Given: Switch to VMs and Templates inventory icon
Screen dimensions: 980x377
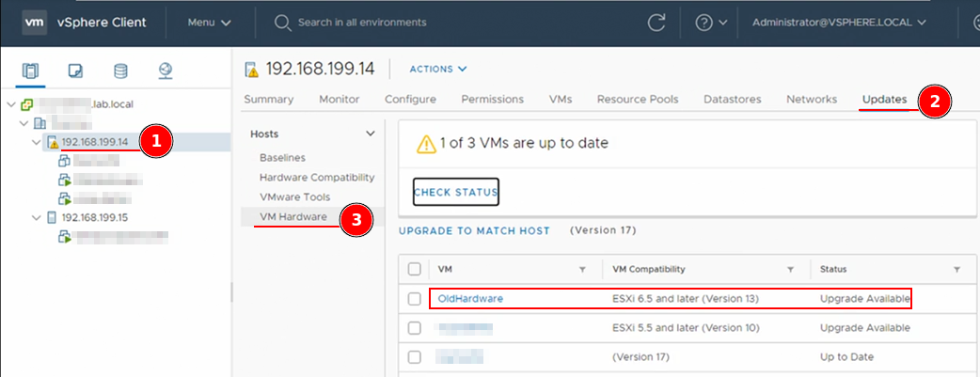Looking at the screenshot, I should point(75,71).
